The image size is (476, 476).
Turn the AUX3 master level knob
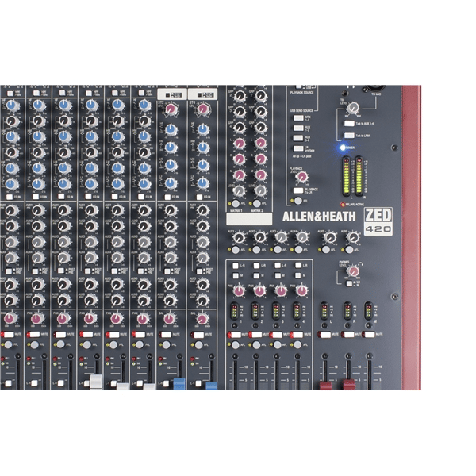281,238
